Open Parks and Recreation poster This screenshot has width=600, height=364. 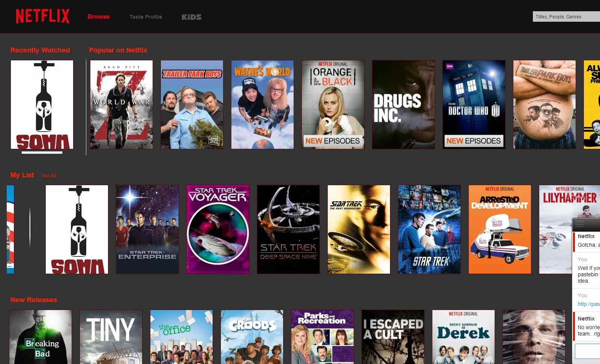[x=322, y=337]
